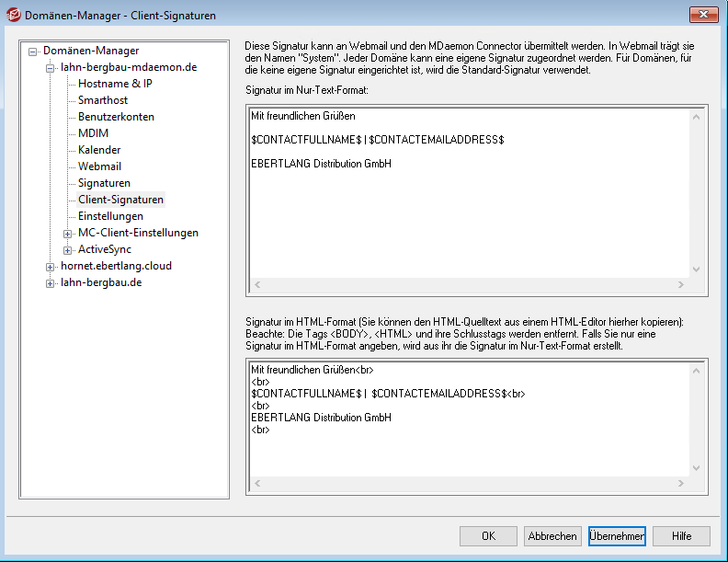The height and width of the screenshot is (562, 728).
Task: Open the Benutzerkonten page
Action: [116, 117]
